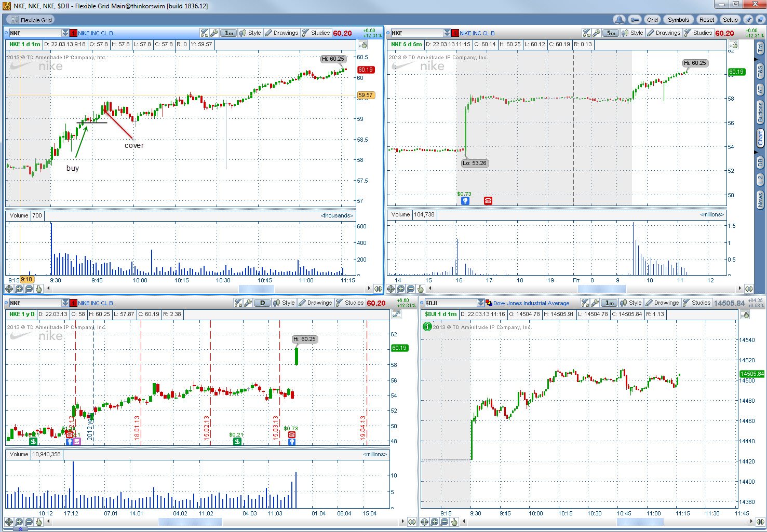The height and width of the screenshot is (532, 767).
Task: Click the hand icon beside $DJI price axis
Action: [x=744, y=314]
